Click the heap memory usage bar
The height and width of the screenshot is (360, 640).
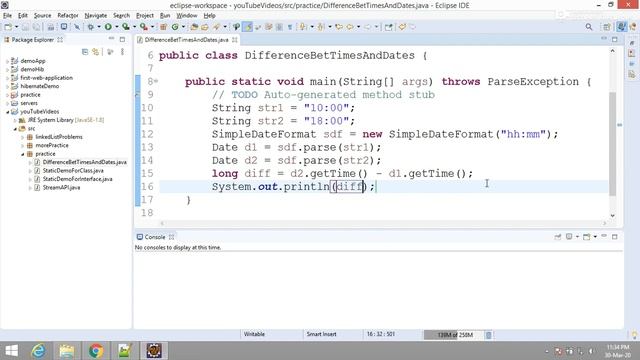point(453,335)
